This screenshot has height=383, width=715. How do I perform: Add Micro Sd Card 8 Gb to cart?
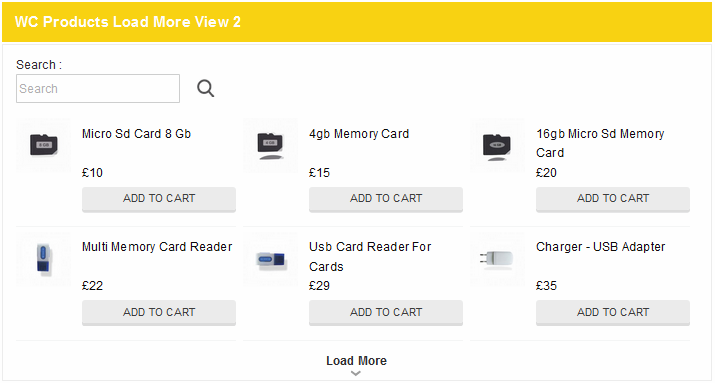(x=159, y=199)
